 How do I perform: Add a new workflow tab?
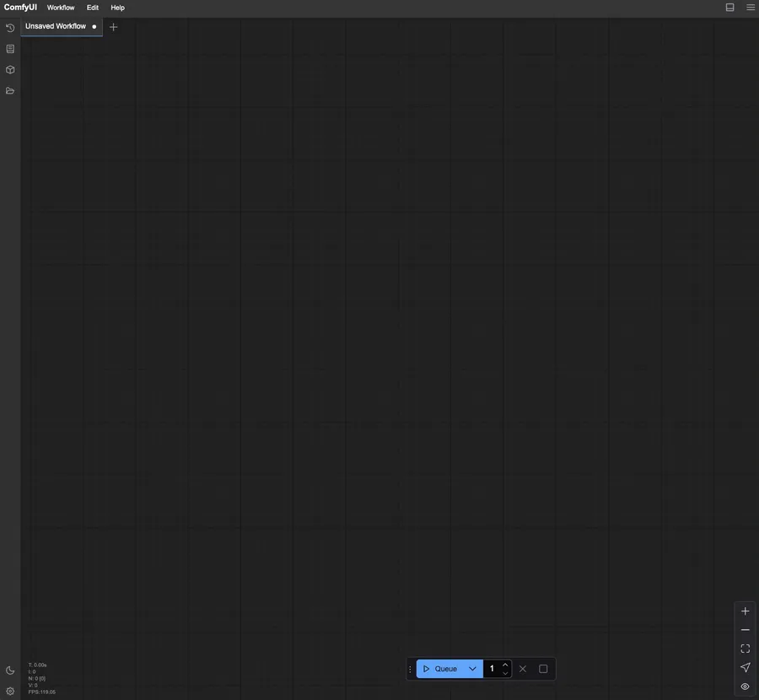tap(113, 27)
